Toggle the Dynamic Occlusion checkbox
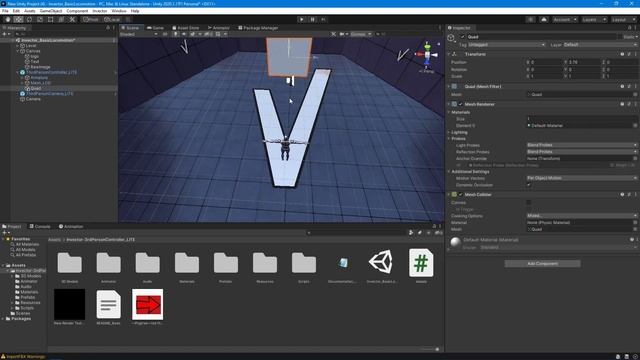 529,185
